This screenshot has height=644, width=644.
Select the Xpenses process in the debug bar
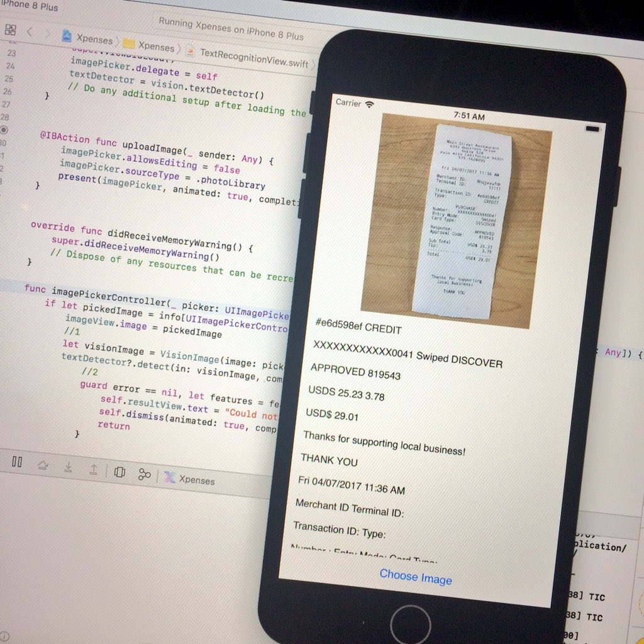click(190, 479)
